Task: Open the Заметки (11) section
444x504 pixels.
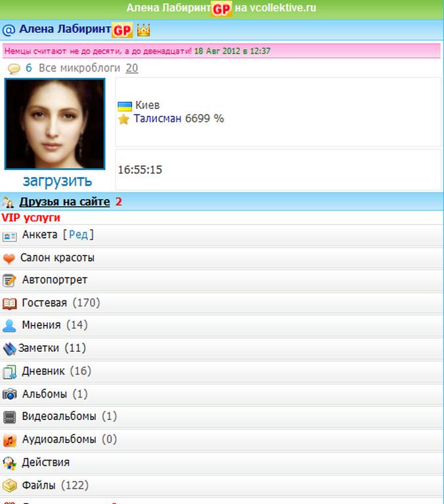Action: (52, 348)
